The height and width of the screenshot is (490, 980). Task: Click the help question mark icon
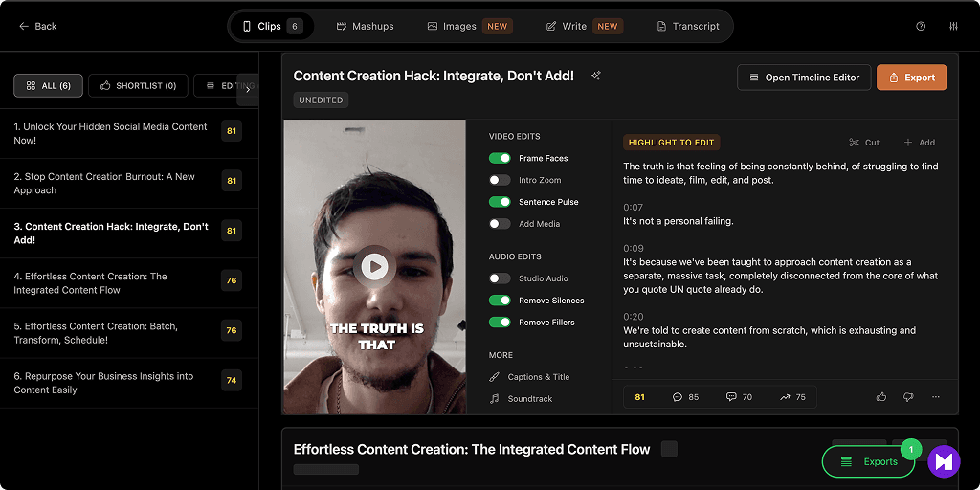(921, 26)
